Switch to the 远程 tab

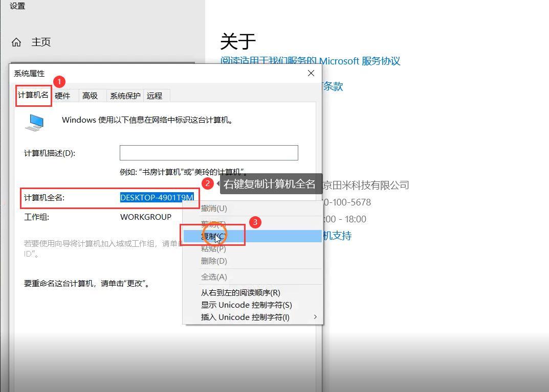(155, 96)
